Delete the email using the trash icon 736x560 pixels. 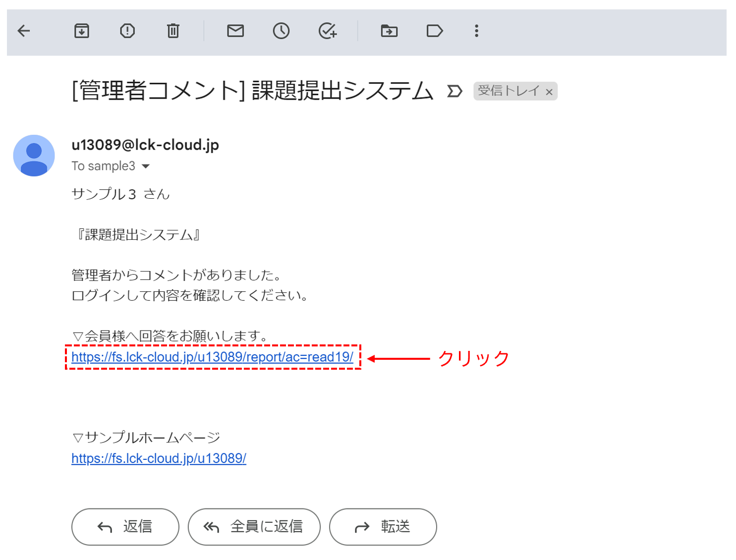[172, 31]
